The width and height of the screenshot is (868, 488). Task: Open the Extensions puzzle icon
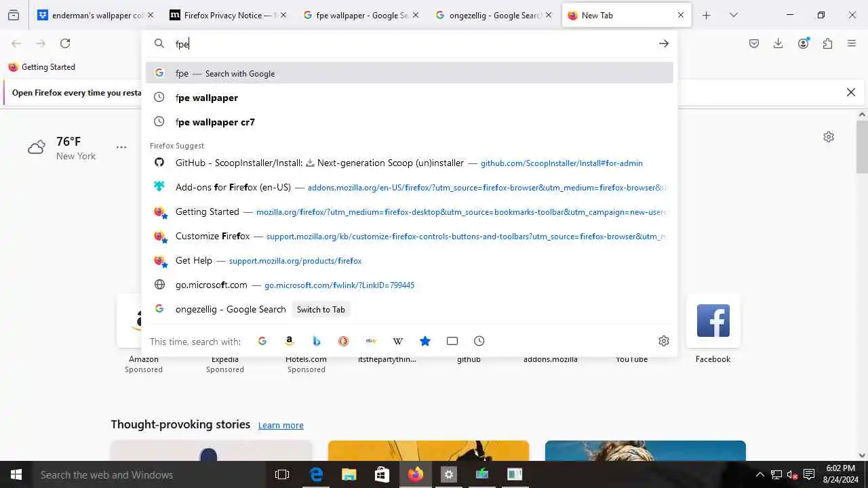pos(827,43)
